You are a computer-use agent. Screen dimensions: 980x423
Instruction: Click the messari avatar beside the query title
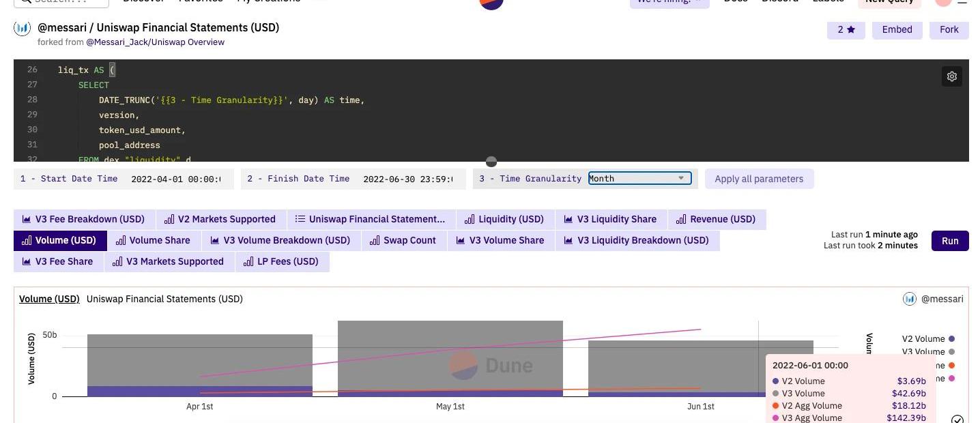pos(23,28)
